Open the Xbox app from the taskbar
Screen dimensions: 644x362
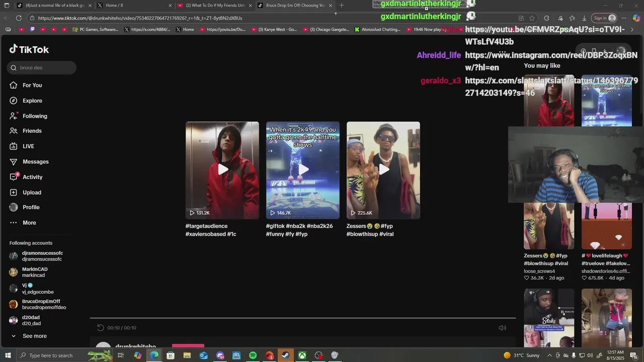tap(302, 355)
